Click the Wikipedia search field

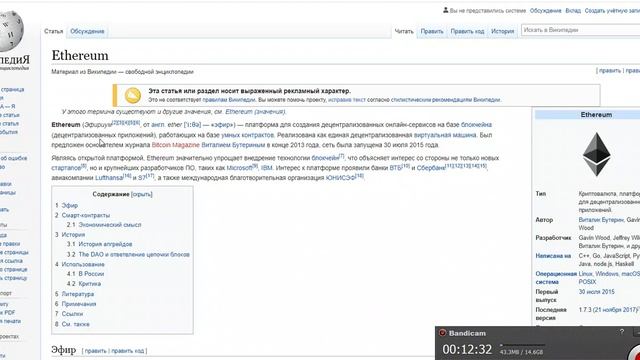click(580, 30)
